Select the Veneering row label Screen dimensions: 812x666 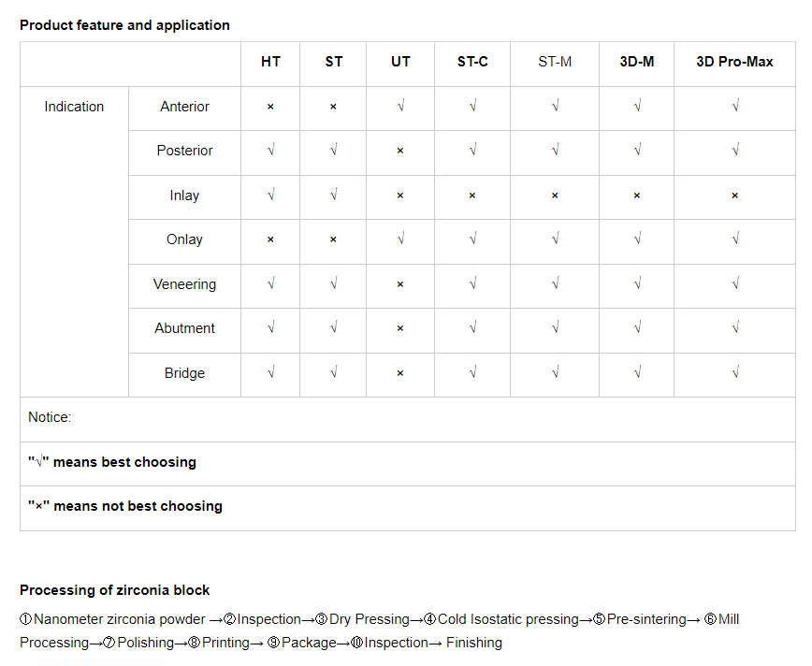coord(184,284)
